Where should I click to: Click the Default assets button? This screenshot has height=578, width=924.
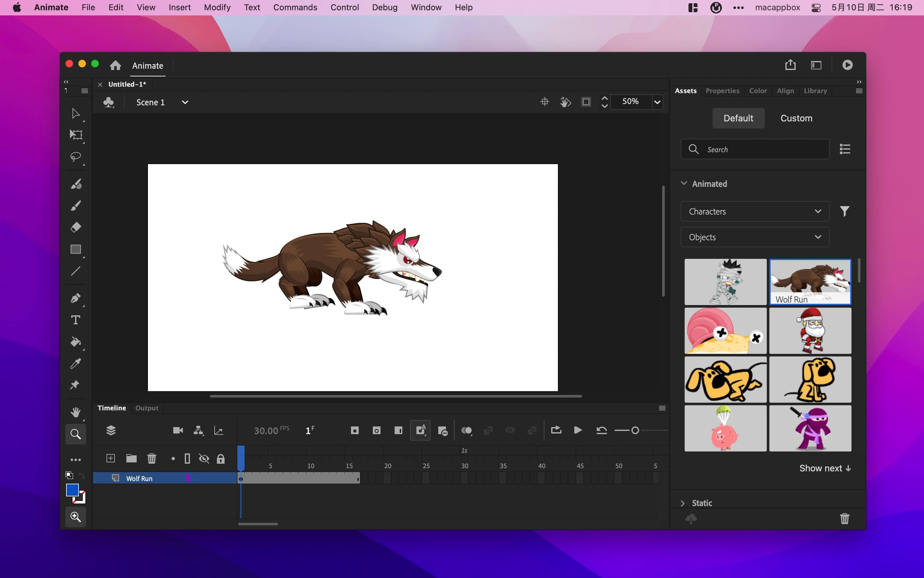click(x=738, y=118)
